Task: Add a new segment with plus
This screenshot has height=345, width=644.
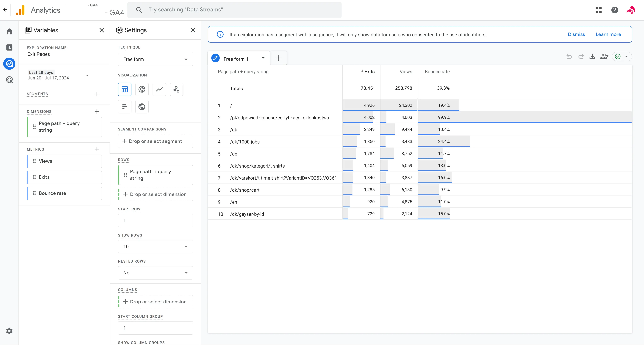Action: point(97,94)
